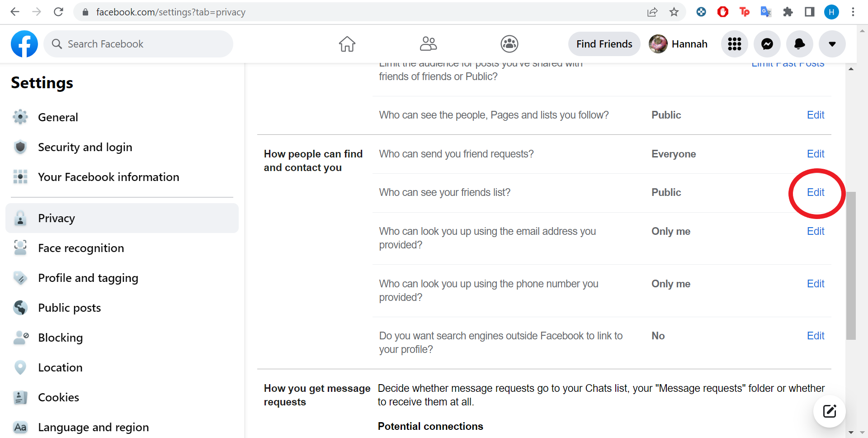This screenshot has width=868, height=438.
Task: Open the Groups icon in top navigation
Action: 509,44
